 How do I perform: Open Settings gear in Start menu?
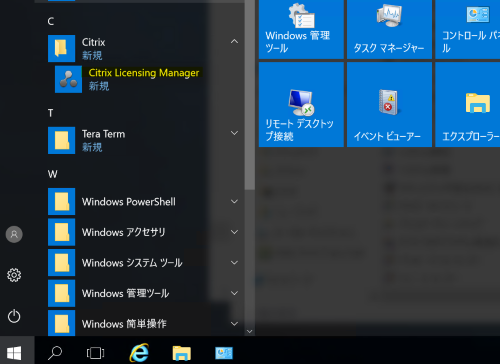(x=14, y=275)
